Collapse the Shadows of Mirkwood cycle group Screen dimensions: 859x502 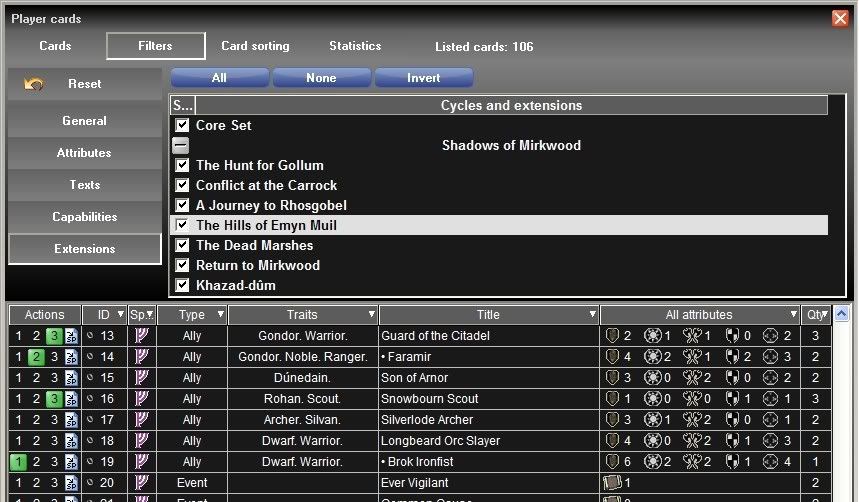tap(181, 145)
